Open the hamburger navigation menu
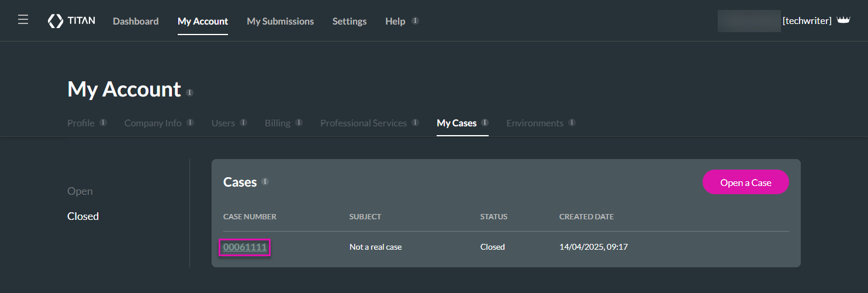The height and width of the screenshot is (293, 868). pyautogui.click(x=23, y=20)
